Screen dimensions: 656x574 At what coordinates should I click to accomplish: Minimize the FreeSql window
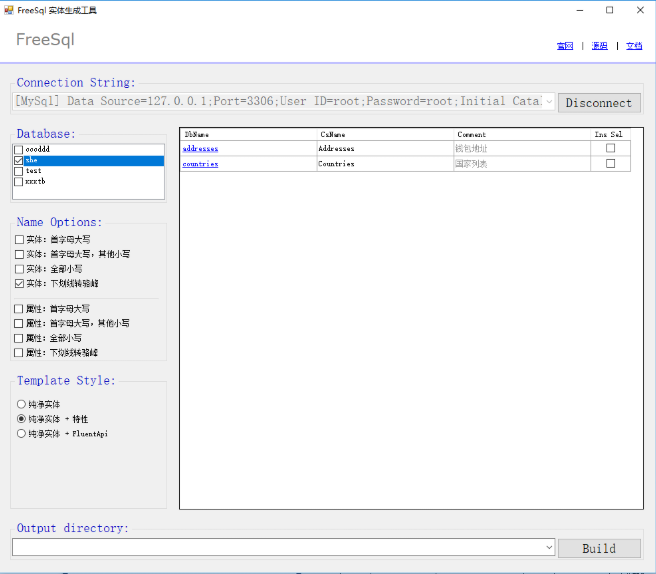(x=580, y=10)
